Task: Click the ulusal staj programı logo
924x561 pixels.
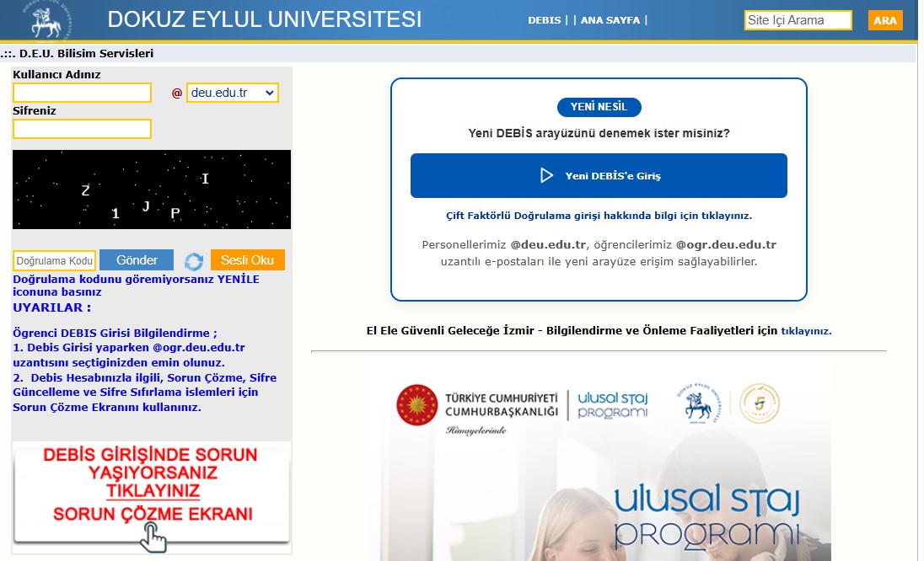Action: pos(613,404)
